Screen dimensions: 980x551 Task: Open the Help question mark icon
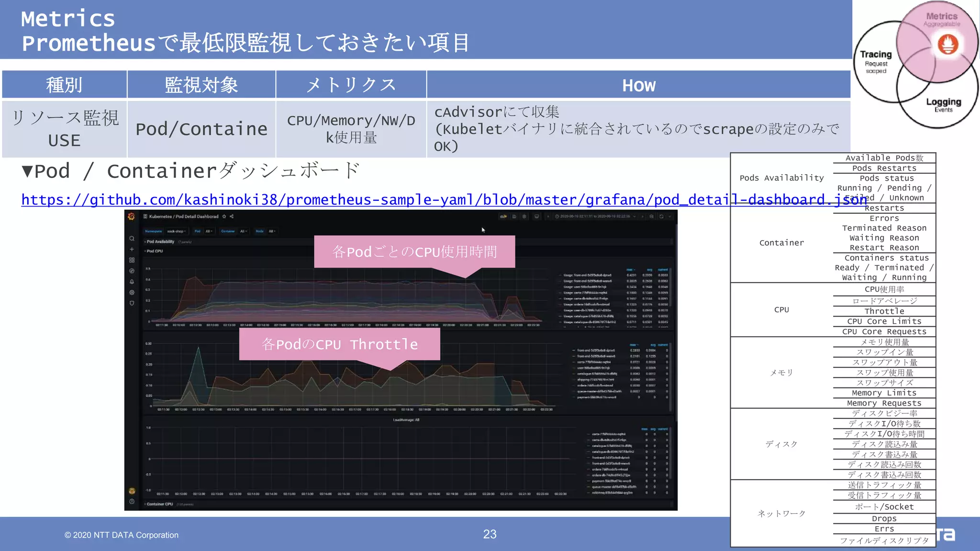point(132,501)
